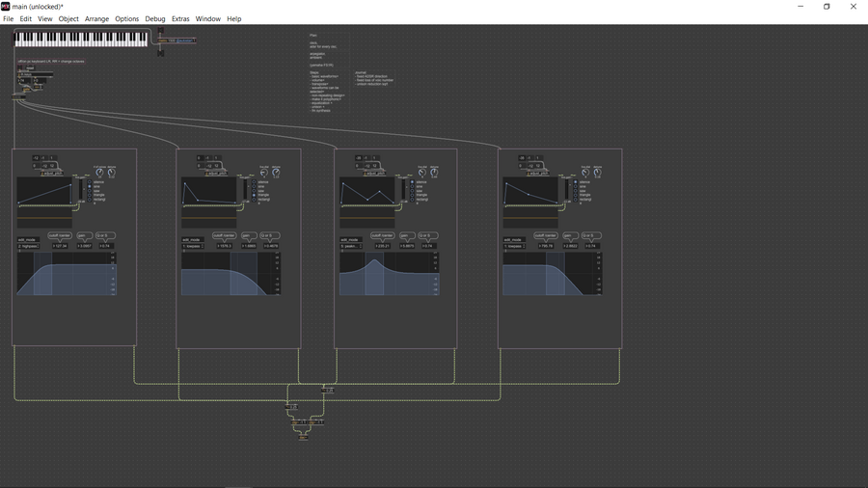Click the adjust_pitch object in leftmost voice panel
Image resolution: width=868 pixels, height=488 pixels.
coord(52,174)
